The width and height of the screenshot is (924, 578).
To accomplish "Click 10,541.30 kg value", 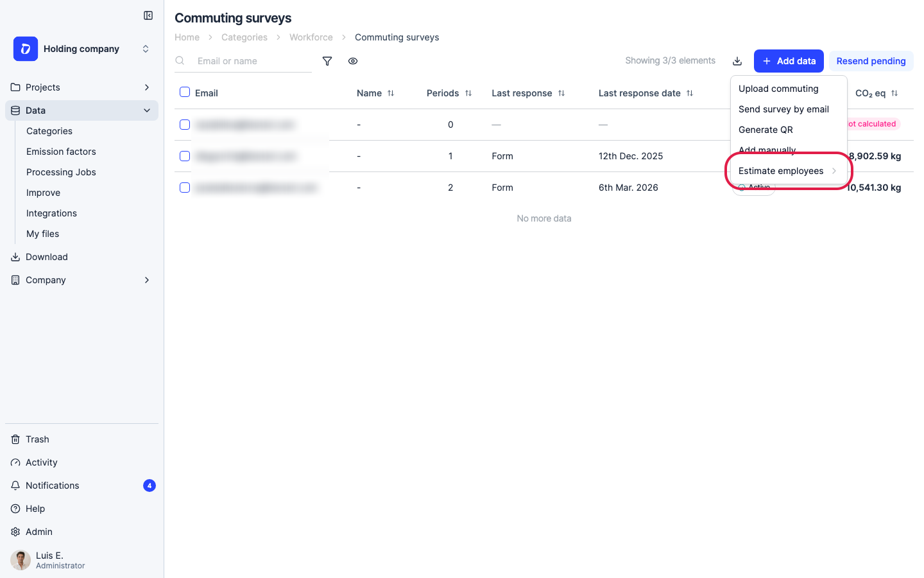I will coord(875,188).
